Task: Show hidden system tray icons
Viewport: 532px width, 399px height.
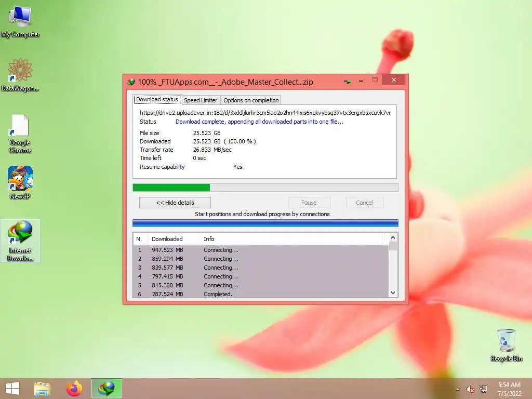Action: [458, 389]
